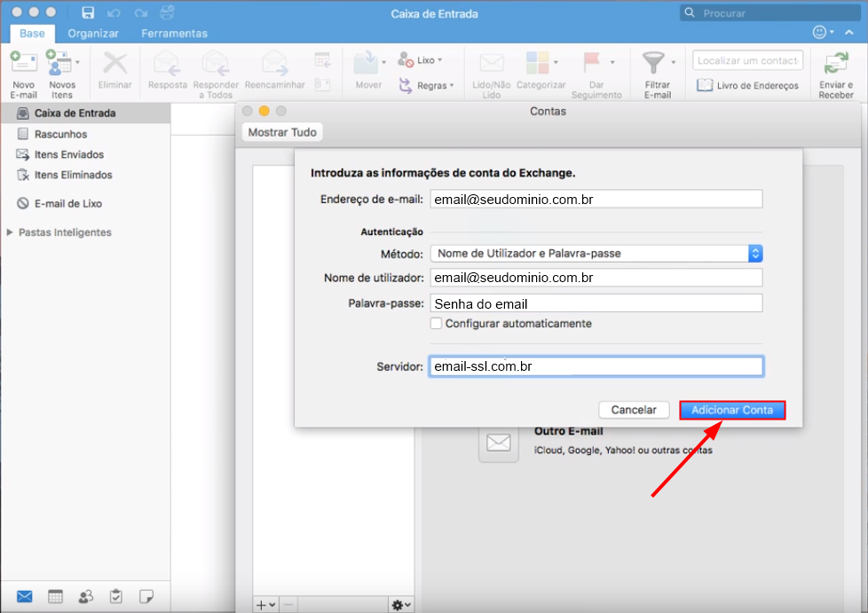Screen dimensions: 868x613
Task: Click Mostrar Tudo in Contas window
Action: (282, 132)
